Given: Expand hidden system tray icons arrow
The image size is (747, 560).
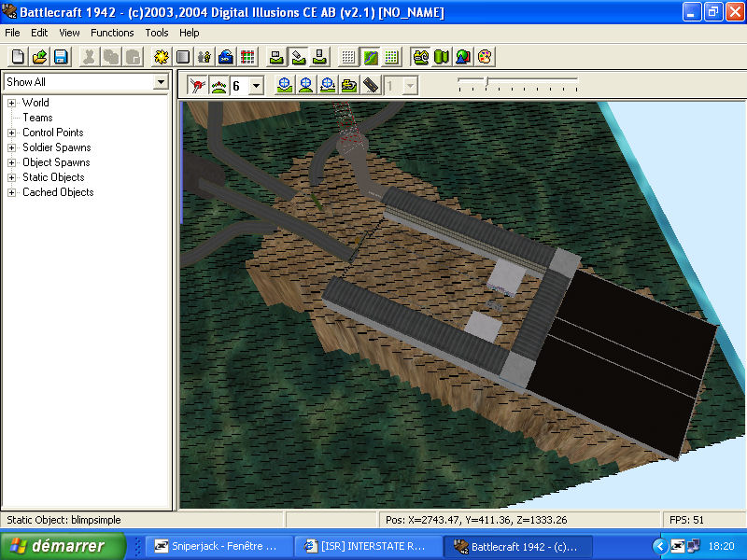Looking at the screenshot, I should click(660, 546).
